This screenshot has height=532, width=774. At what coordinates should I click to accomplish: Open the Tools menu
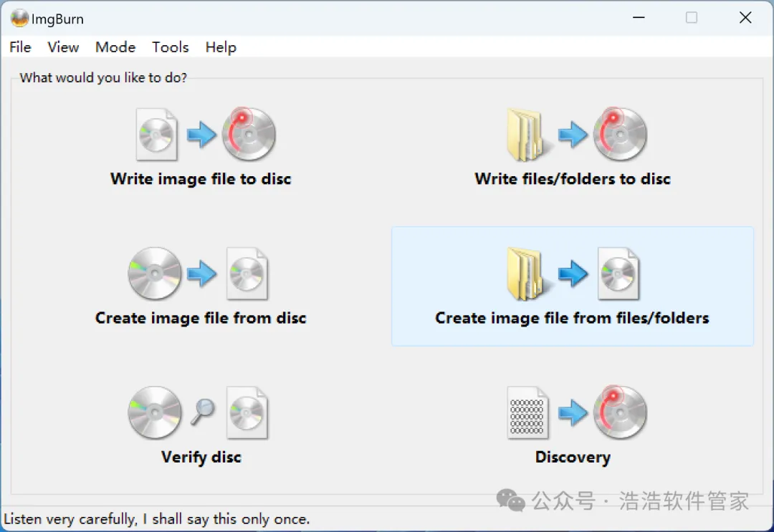171,47
